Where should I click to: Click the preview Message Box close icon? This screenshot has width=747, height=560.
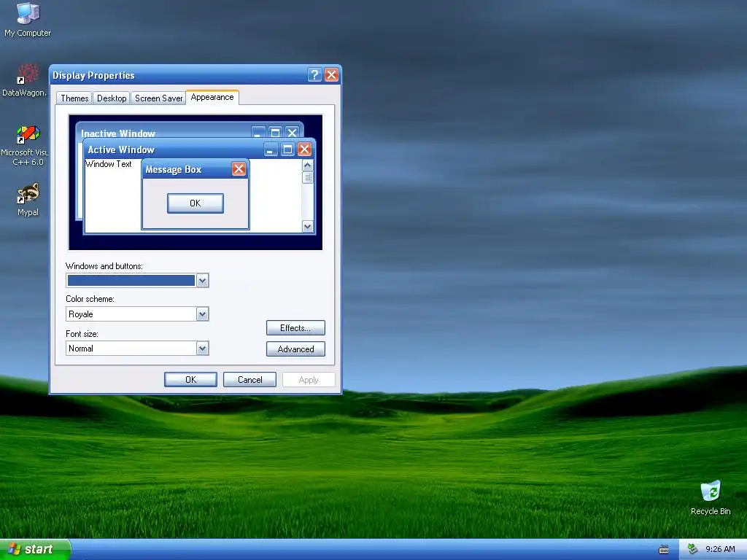[x=239, y=168]
